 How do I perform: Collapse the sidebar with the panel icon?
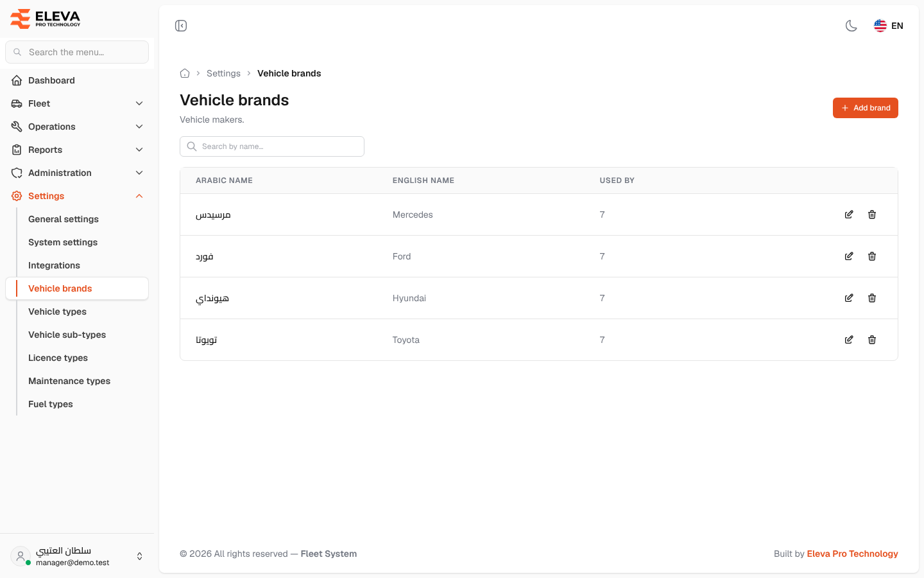pos(181,26)
